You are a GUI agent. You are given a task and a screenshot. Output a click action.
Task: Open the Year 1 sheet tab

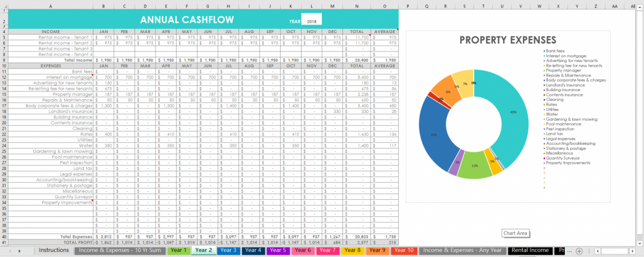(x=178, y=250)
